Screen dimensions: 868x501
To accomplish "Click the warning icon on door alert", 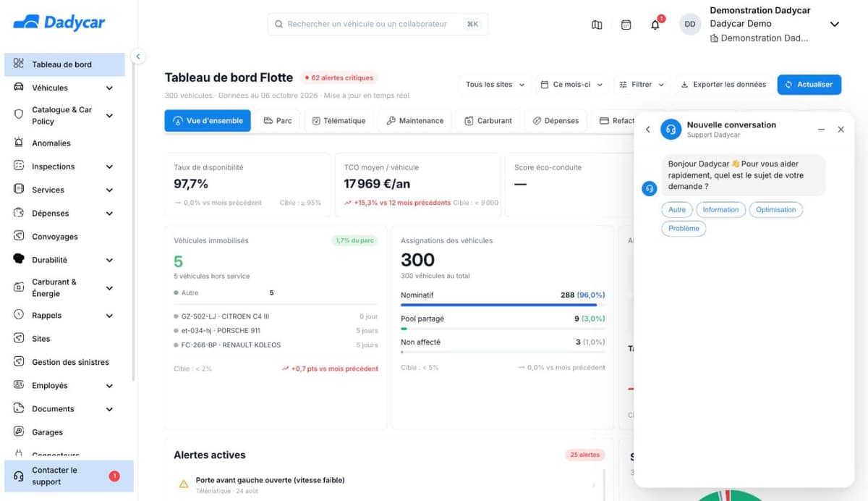I will click(183, 484).
